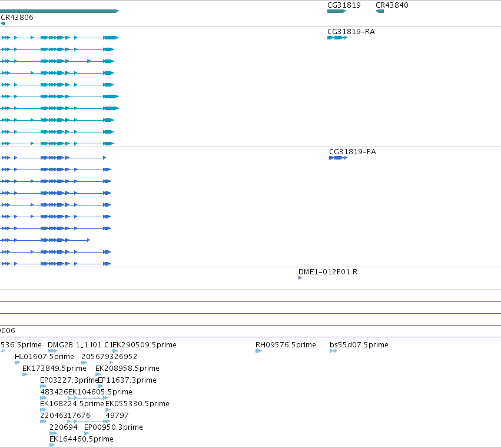The height and width of the screenshot is (448, 501).
Task: Click the CG31819 gene label
Action: 344,5
